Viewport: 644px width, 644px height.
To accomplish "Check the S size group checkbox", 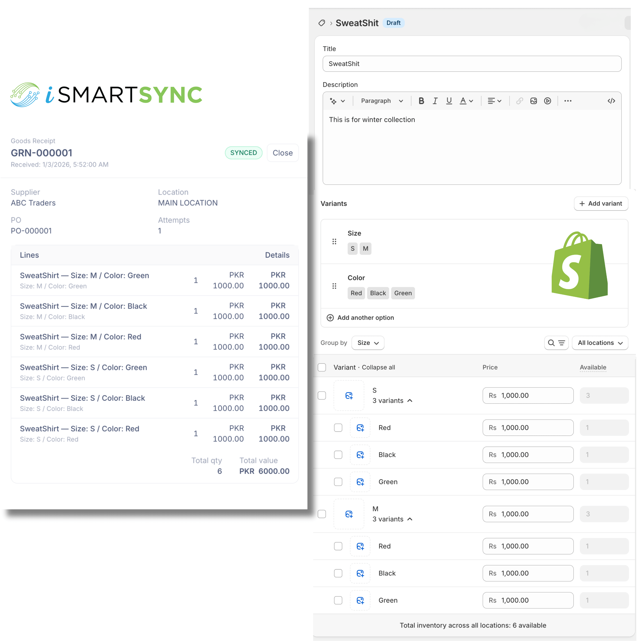I will [x=322, y=395].
